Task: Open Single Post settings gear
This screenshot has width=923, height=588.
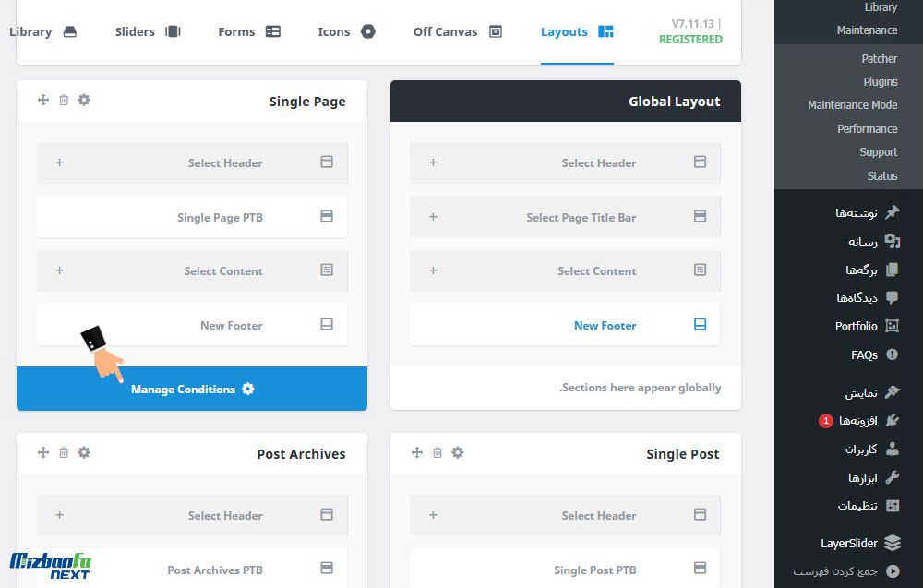Action: pyautogui.click(x=458, y=452)
